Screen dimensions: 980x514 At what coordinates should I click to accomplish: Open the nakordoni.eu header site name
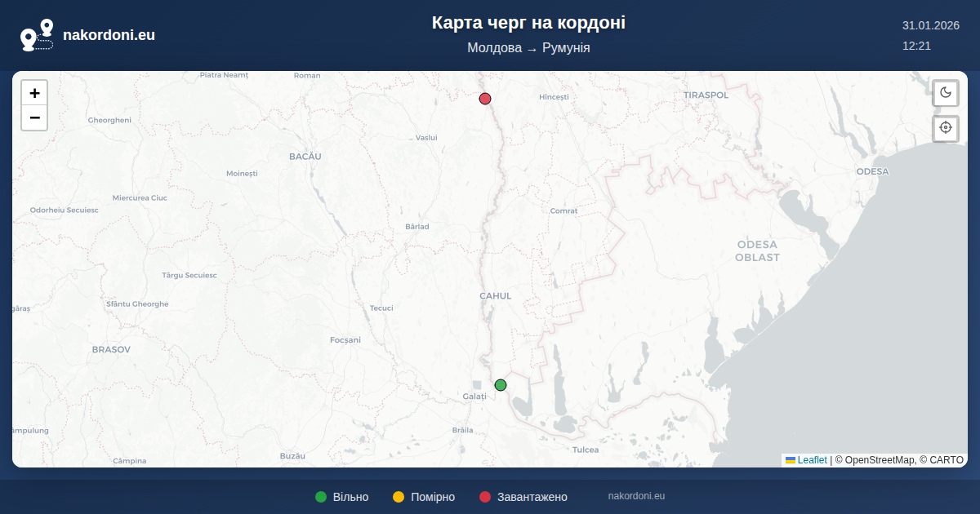click(x=109, y=35)
